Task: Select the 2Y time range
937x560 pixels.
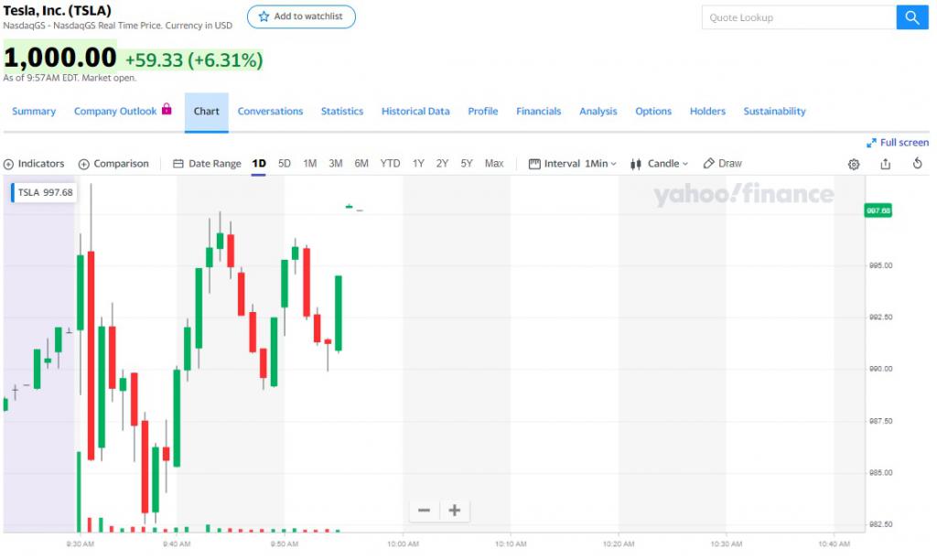Action: coord(442,164)
